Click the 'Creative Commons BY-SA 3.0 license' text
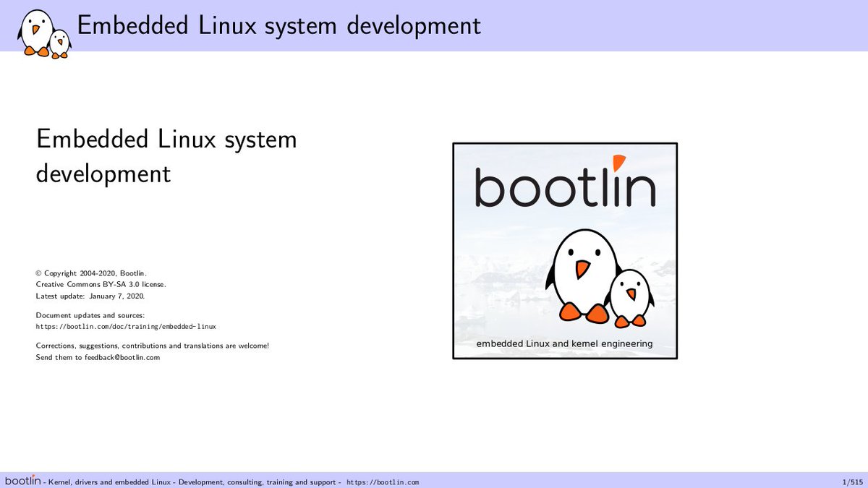Viewport: 868px width, 488px height. (101, 285)
